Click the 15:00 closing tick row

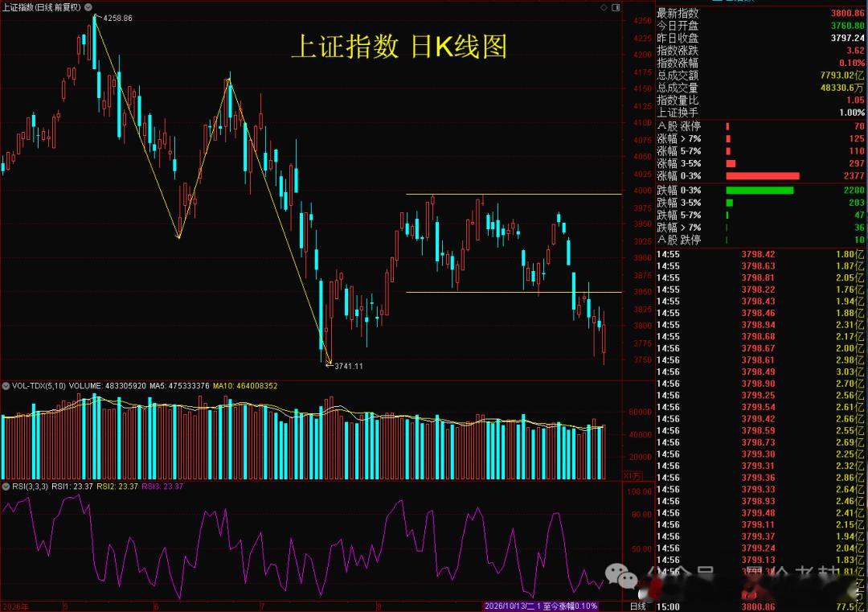pyautogui.click(x=760, y=606)
